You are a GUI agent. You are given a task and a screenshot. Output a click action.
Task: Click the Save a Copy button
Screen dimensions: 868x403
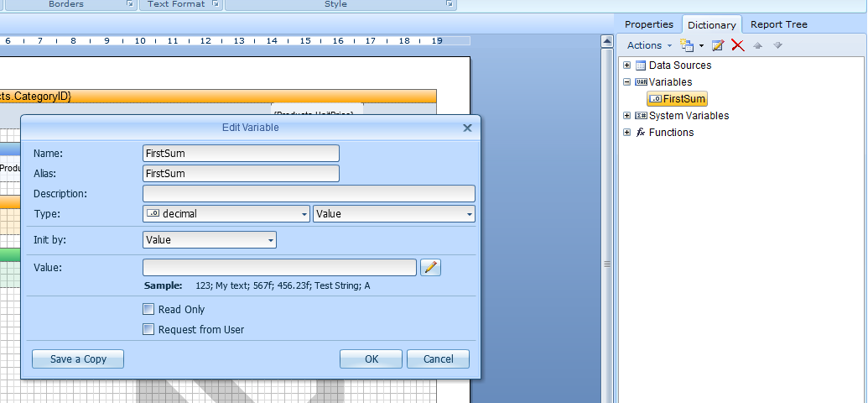pos(78,359)
